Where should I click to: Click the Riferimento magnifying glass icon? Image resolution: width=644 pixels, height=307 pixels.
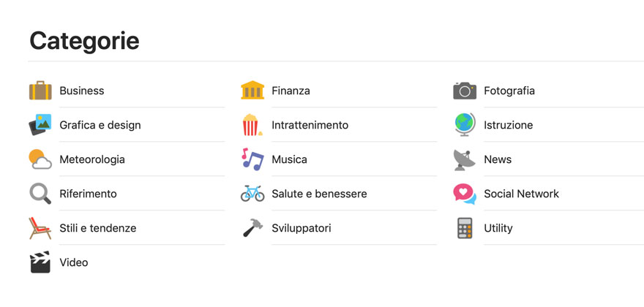(40, 194)
